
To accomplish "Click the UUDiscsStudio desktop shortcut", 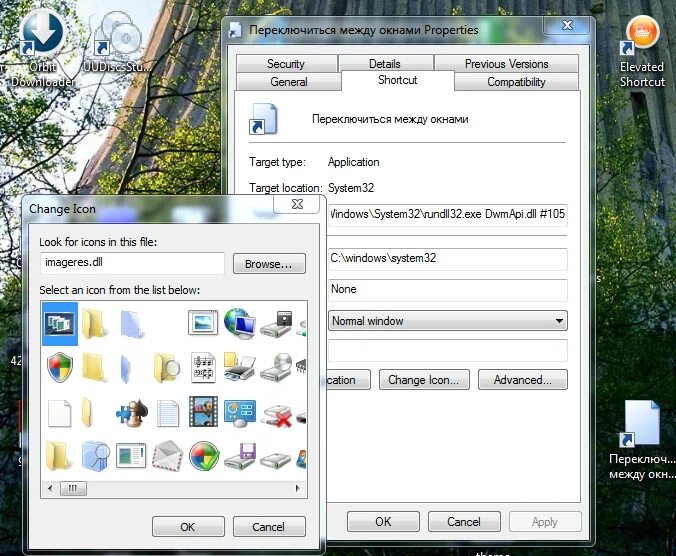I will click(x=117, y=43).
